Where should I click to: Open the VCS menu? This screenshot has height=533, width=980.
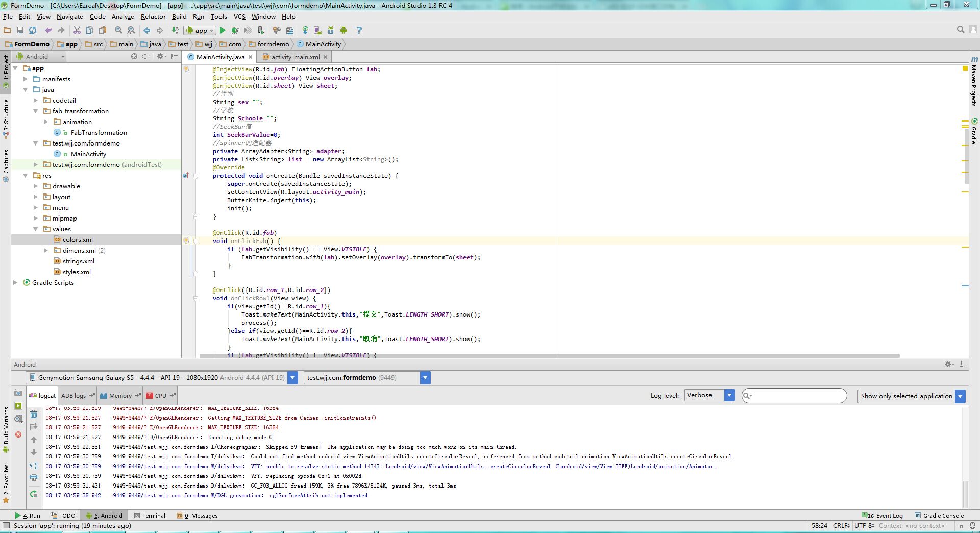pyautogui.click(x=239, y=16)
